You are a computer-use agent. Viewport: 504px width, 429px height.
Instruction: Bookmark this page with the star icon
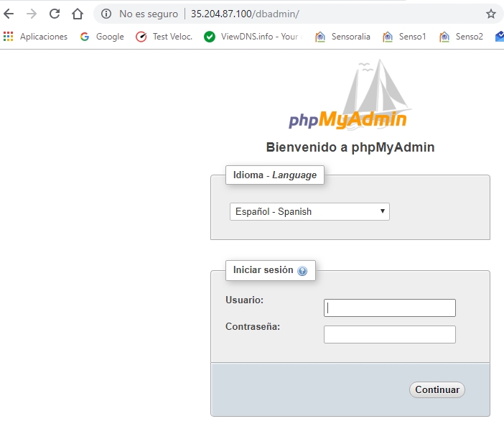click(490, 14)
